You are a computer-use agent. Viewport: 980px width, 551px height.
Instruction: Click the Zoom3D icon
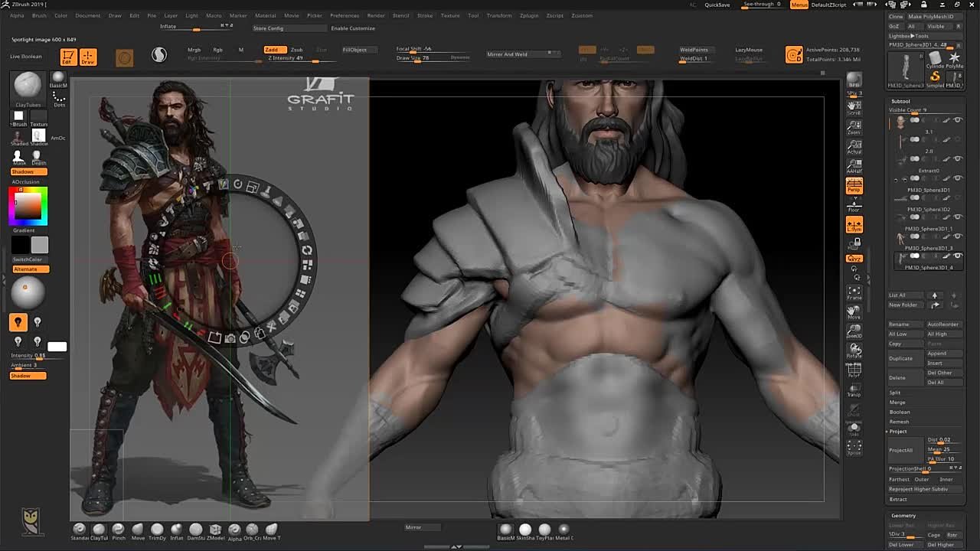854,331
